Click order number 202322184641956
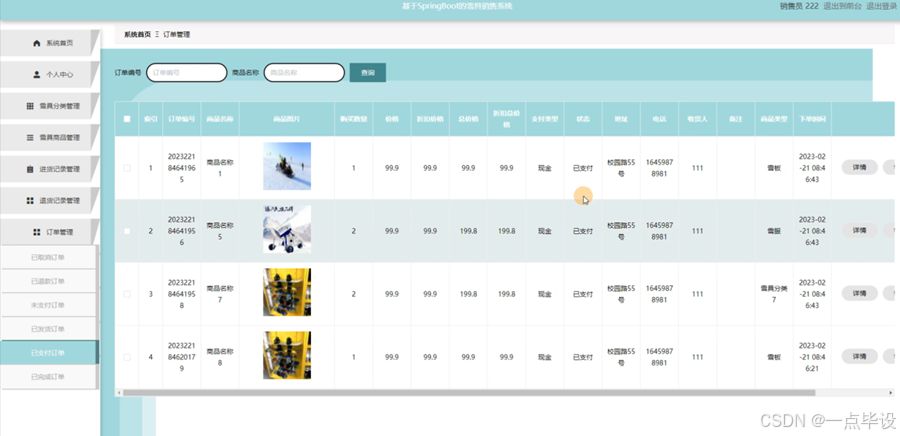The image size is (900, 436). coord(181,231)
